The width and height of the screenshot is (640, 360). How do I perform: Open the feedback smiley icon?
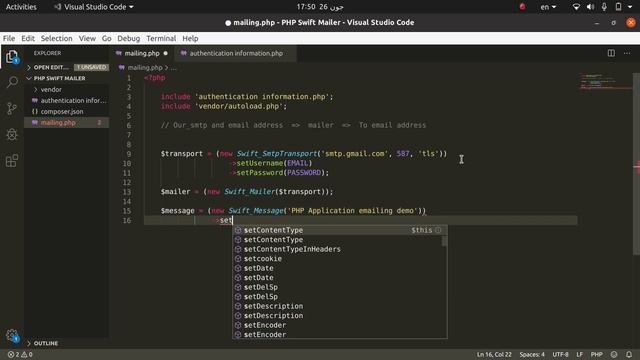(x=614, y=354)
